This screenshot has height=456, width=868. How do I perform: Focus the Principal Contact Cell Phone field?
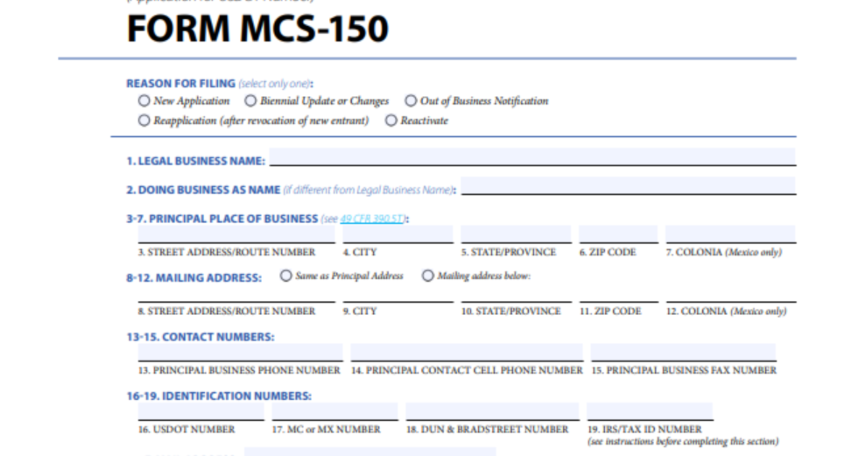(466, 352)
